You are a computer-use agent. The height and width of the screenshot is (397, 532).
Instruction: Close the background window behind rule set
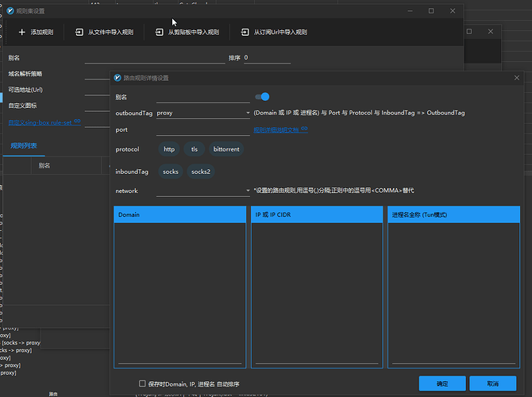coord(491,32)
